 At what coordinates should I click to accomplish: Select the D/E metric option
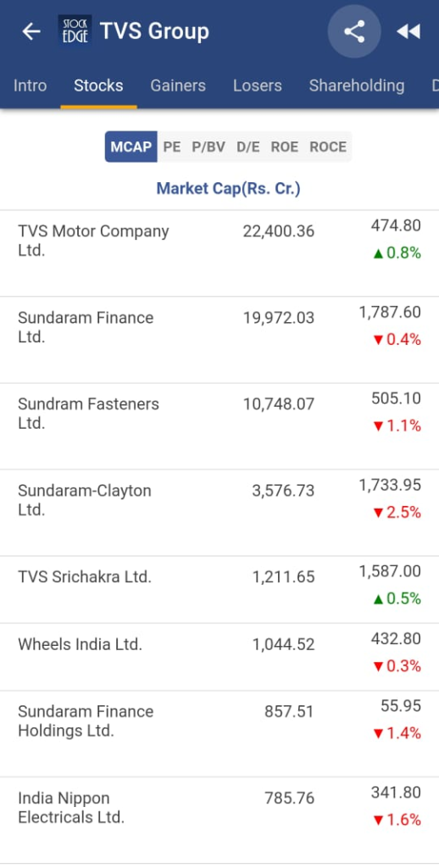tap(248, 147)
